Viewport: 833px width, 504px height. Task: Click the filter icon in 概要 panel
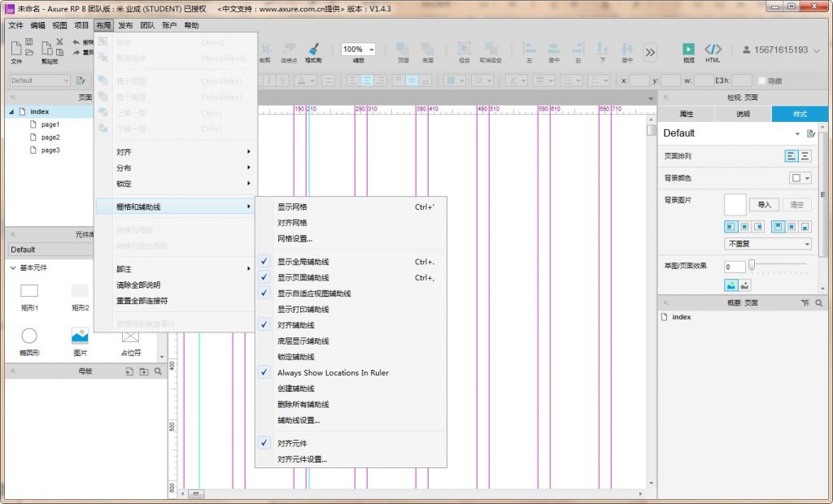[x=805, y=302]
